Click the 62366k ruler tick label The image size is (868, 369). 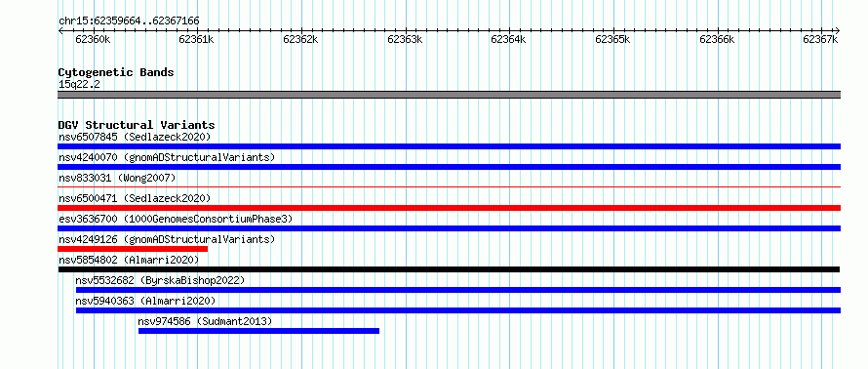(718, 39)
